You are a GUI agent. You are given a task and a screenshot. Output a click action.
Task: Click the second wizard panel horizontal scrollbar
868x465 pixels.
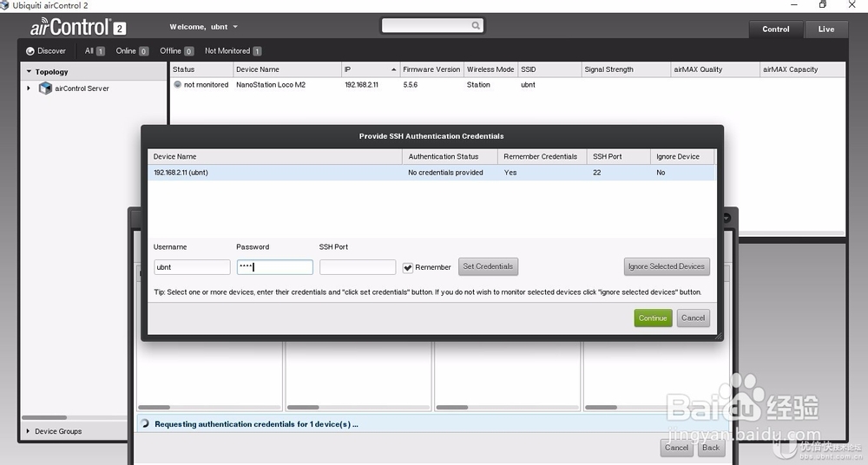[303, 408]
